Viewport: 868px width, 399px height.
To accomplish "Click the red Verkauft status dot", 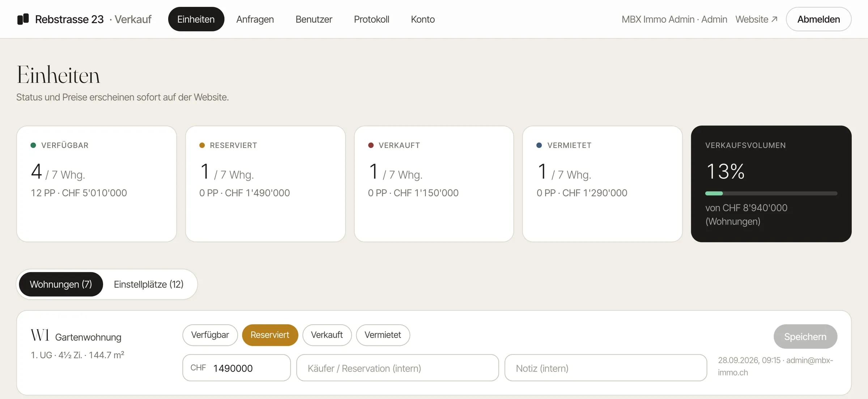I will pos(371,145).
